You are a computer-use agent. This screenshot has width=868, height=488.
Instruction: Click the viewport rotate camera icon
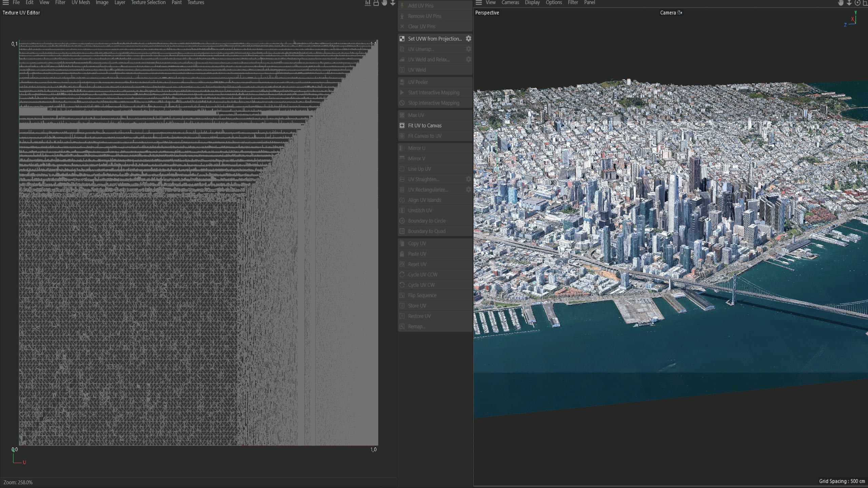(x=857, y=3)
